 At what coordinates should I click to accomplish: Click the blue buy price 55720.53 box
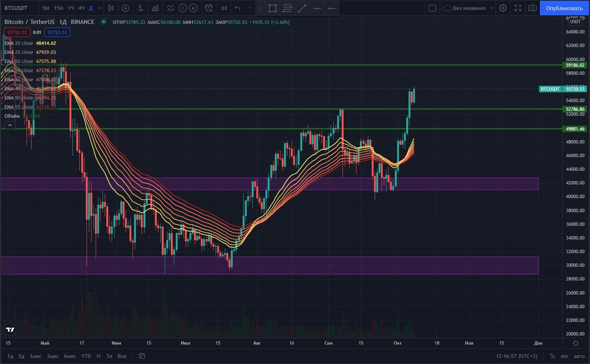(x=57, y=32)
